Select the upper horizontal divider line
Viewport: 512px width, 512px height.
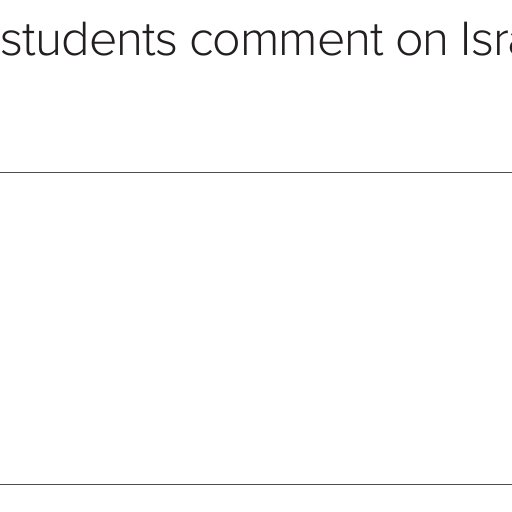(x=256, y=172)
